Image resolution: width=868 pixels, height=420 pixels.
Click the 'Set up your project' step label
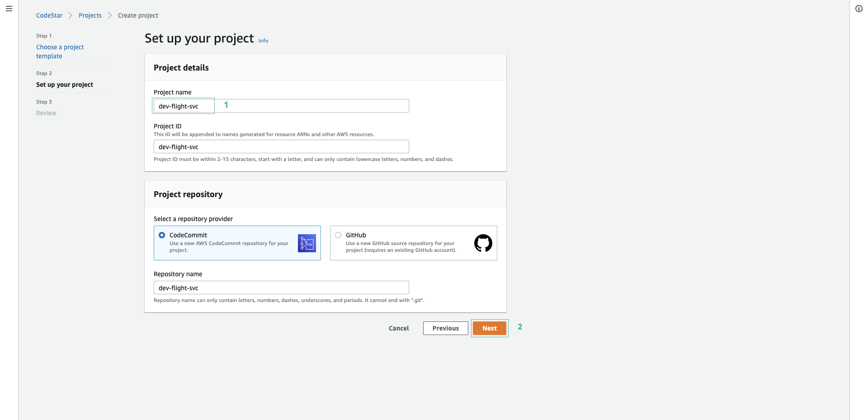pyautogui.click(x=65, y=85)
